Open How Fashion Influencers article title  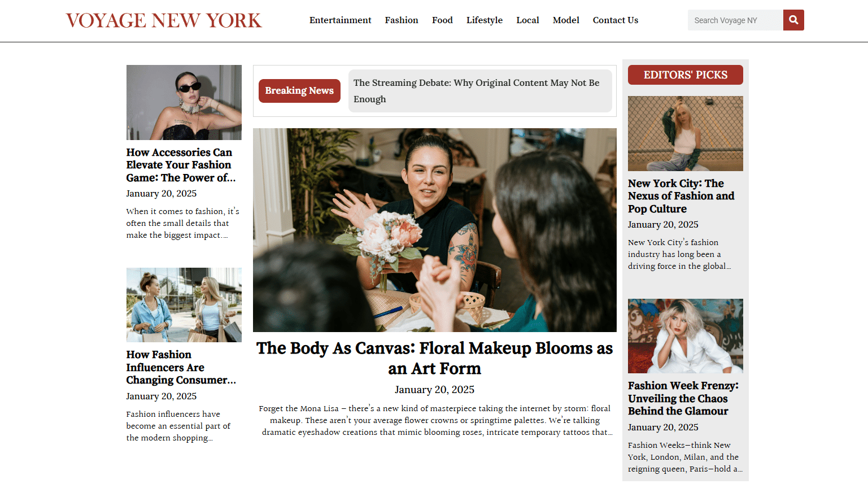181,367
